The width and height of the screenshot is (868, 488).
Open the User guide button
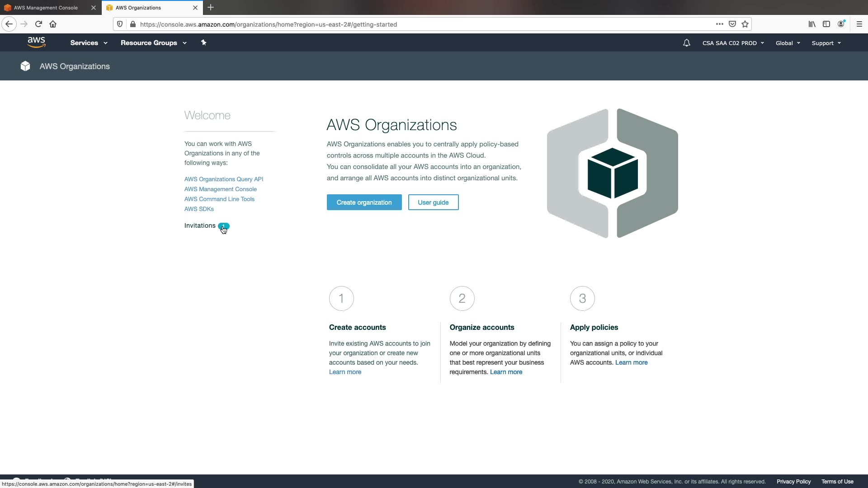pyautogui.click(x=433, y=202)
